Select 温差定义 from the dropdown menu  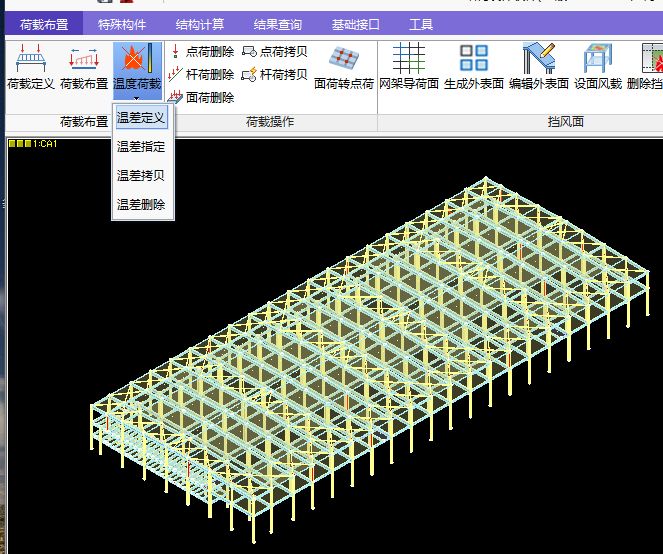point(141,118)
